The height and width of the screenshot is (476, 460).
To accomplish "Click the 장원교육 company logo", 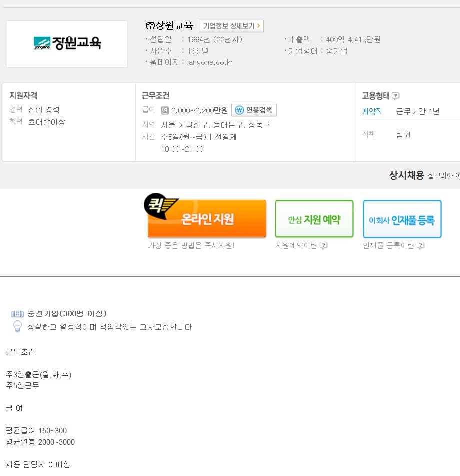I will coord(67,44).
